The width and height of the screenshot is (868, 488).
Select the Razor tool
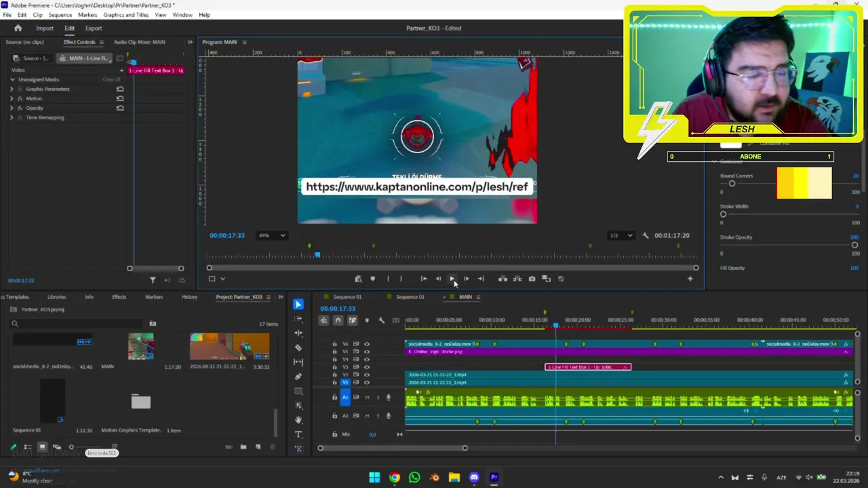[298, 348]
